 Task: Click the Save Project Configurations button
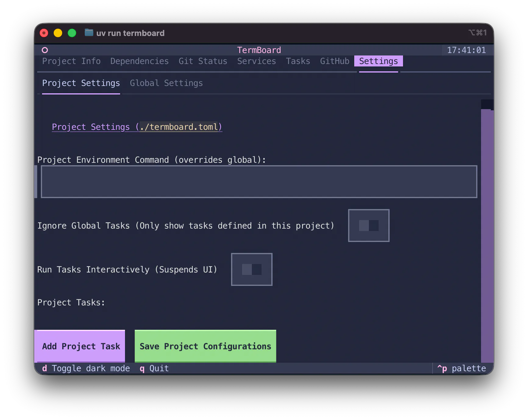[x=205, y=346]
